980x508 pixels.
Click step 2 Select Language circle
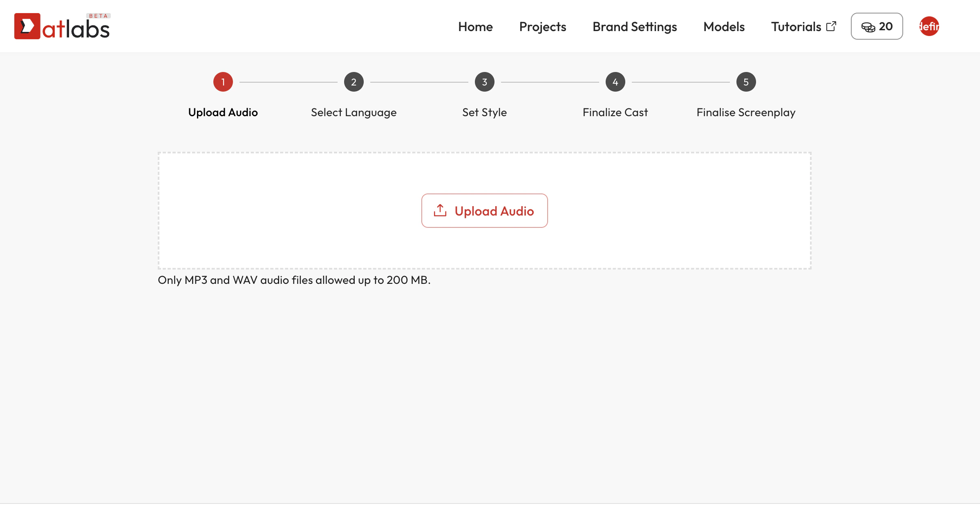354,81
